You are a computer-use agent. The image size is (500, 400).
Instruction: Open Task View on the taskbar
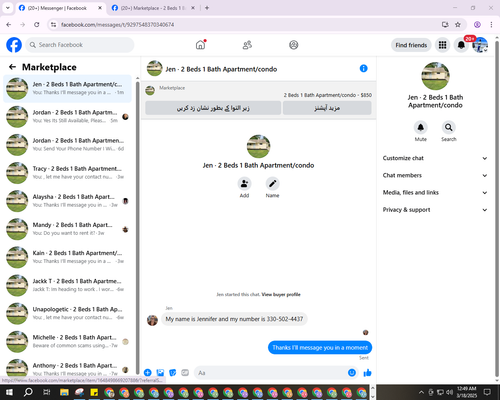(46, 392)
